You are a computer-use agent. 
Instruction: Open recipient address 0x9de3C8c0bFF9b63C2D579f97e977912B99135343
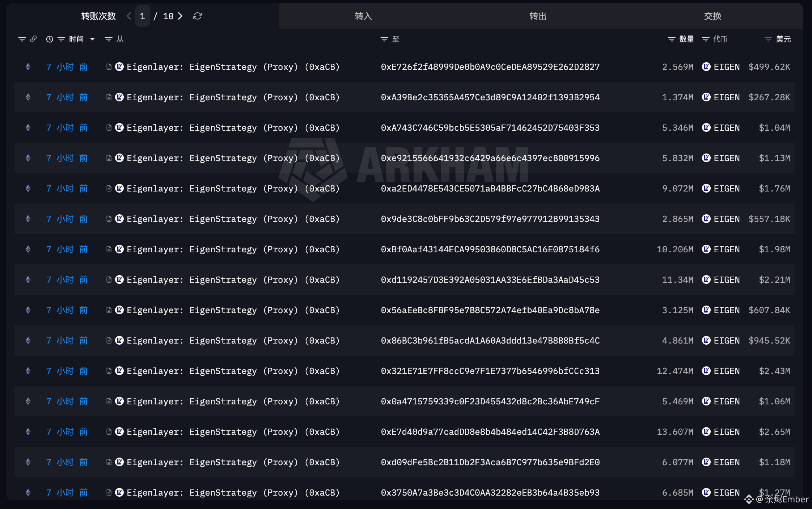click(490, 219)
